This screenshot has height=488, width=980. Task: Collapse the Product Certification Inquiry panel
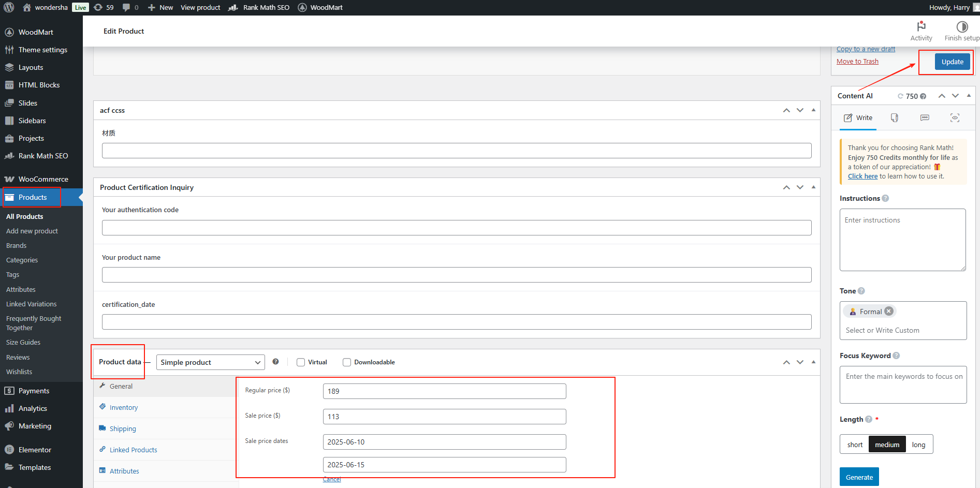click(813, 187)
